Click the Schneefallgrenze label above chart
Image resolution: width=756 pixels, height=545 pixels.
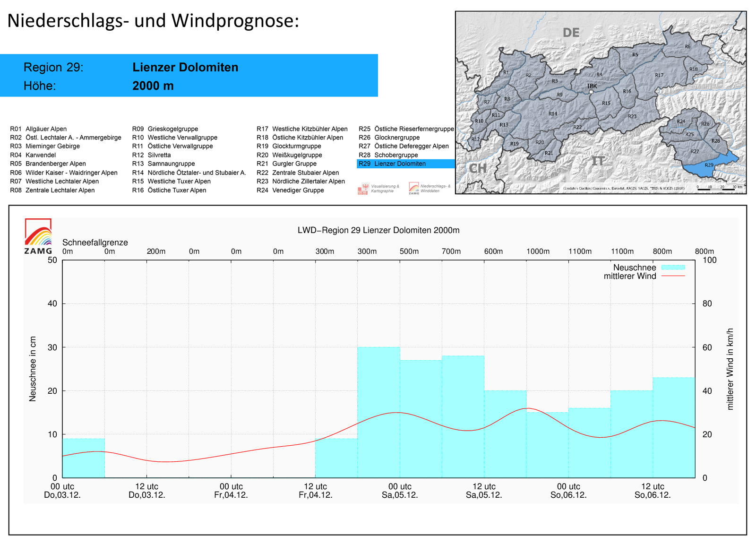(x=95, y=242)
